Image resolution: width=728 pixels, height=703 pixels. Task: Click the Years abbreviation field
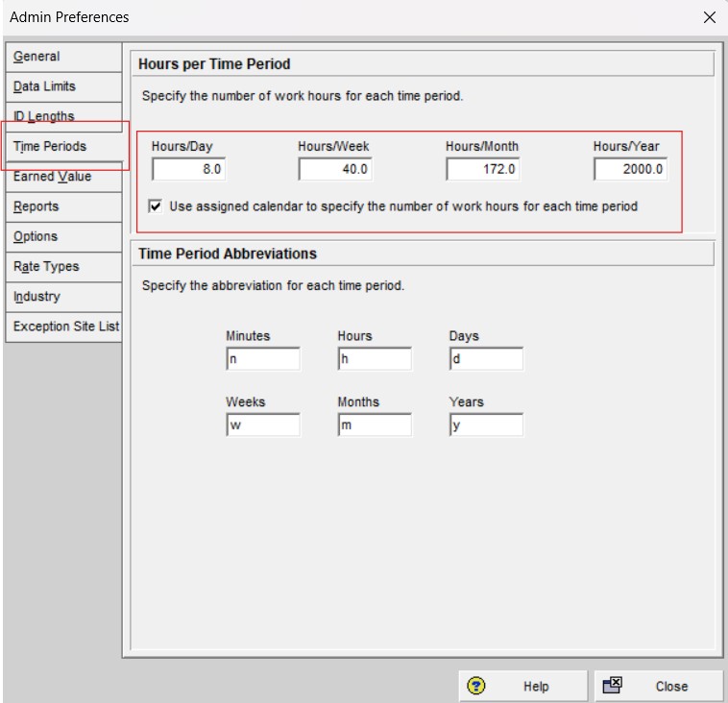[486, 424]
